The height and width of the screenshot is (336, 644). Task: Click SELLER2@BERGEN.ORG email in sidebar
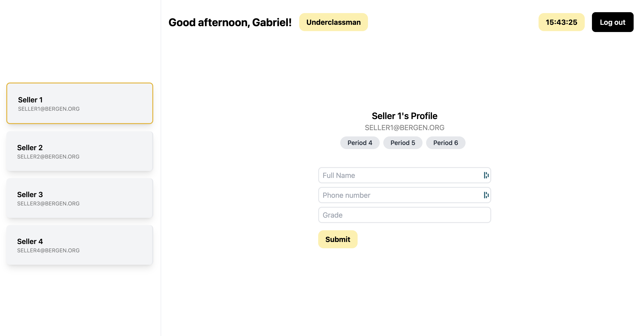pyautogui.click(x=48, y=157)
